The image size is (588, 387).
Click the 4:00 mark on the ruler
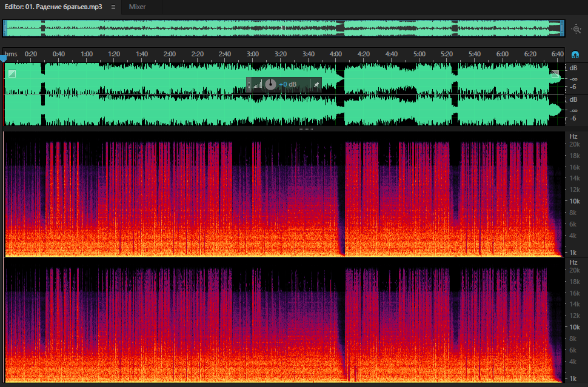336,54
